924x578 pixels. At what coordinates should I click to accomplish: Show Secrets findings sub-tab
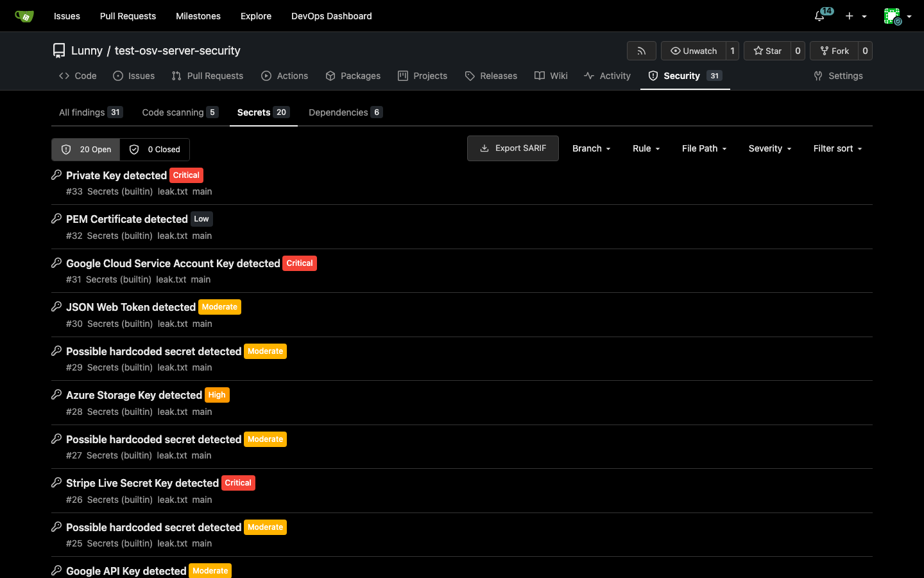[263, 112]
